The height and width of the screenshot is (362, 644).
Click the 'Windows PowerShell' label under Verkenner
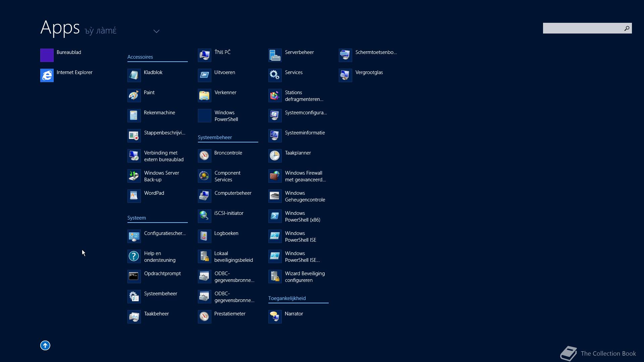point(226,116)
